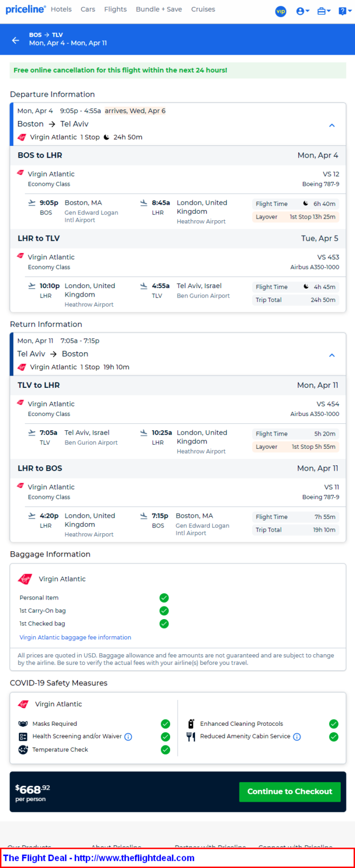
Task: Open the Hotels tab
Action: coord(61,10)
